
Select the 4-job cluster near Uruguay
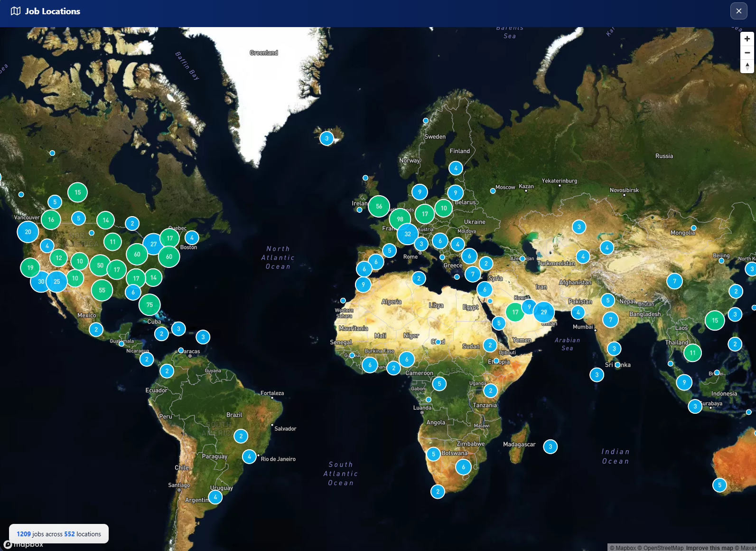click(215, 497)
